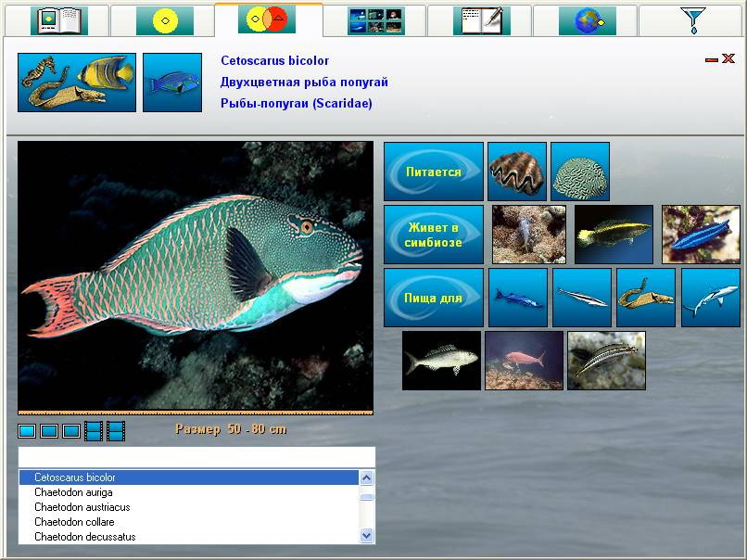Select the moray eel predator icon
The width and height of the screenshot is (747, 560).
tap(646, 298)
